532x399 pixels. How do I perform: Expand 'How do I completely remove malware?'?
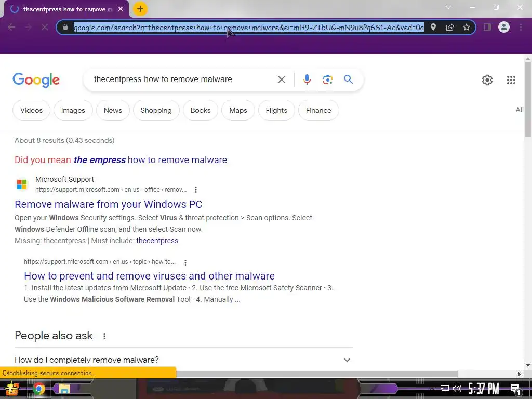[x=183, y=360]
